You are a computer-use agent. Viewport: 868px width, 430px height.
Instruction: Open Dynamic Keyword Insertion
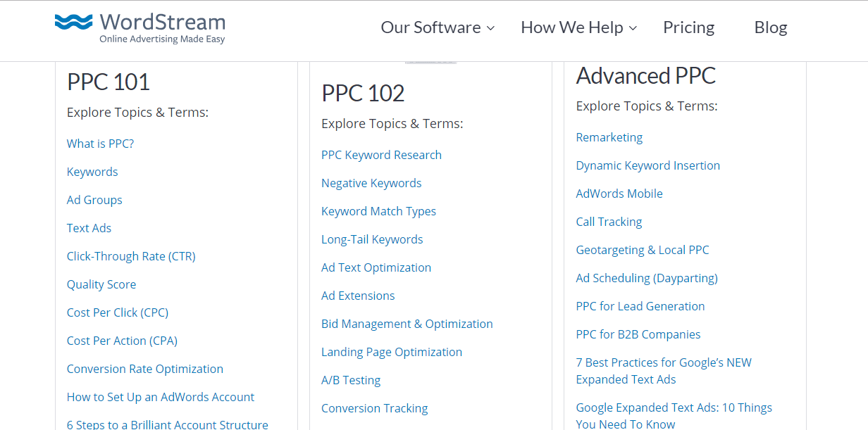(x=647, y=165)
